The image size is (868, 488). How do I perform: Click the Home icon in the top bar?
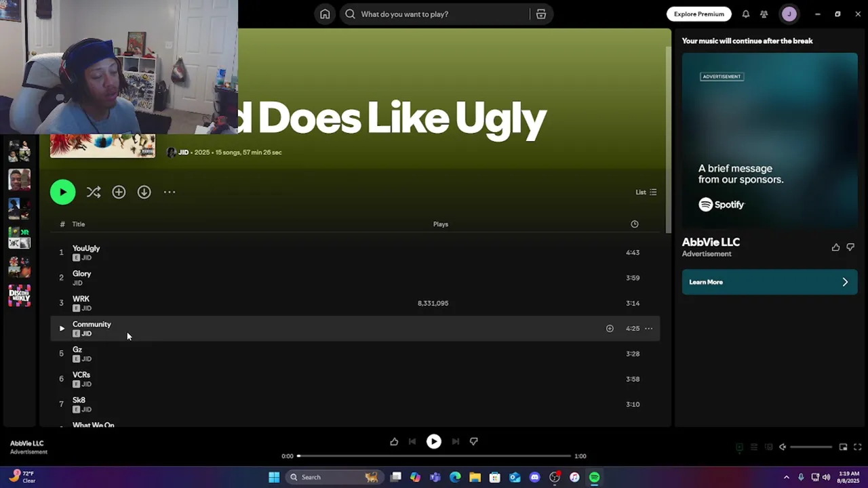[x=325, y=14]
